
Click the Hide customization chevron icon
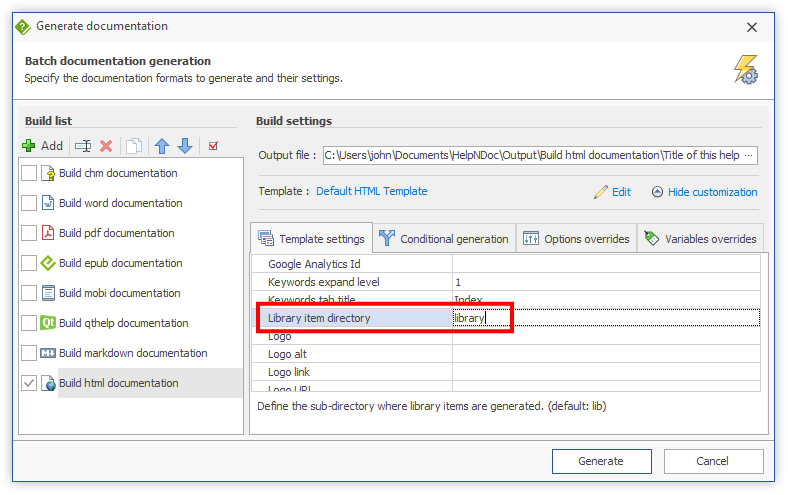[657, 192]
